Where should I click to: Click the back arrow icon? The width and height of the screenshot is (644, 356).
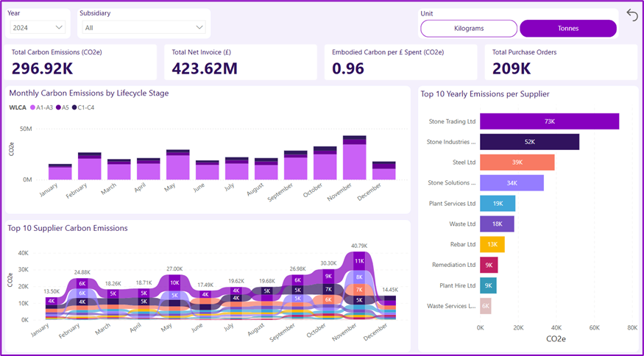coord(632,15)
